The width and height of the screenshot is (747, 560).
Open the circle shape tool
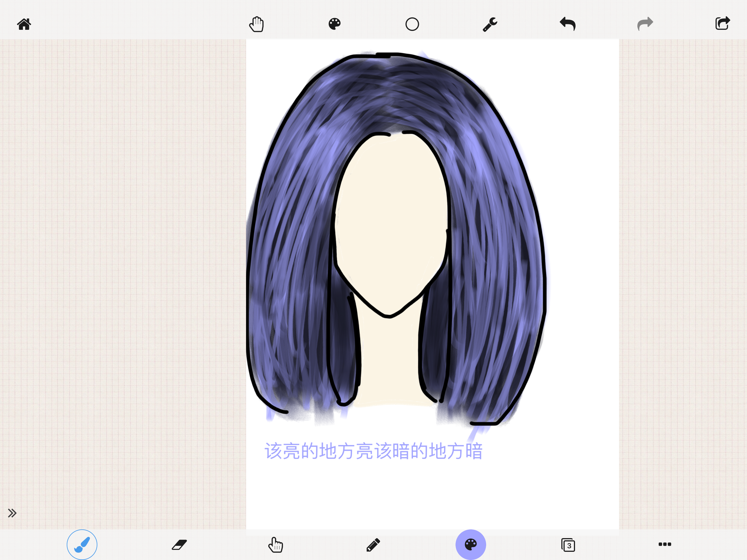412,24
